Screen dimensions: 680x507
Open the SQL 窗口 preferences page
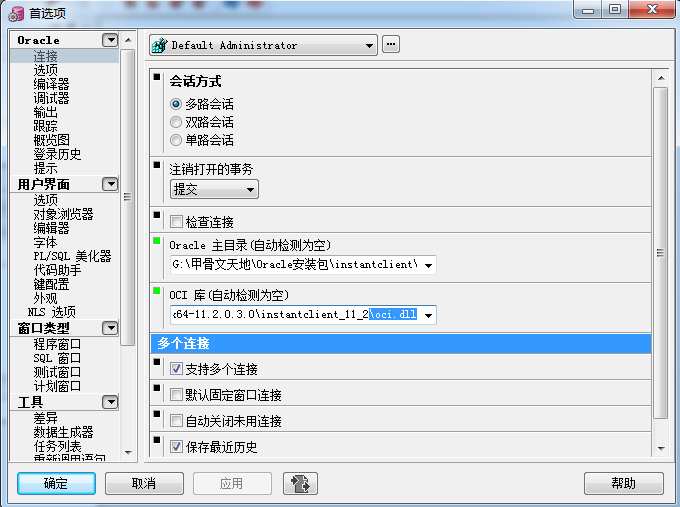tap(57, 358)
